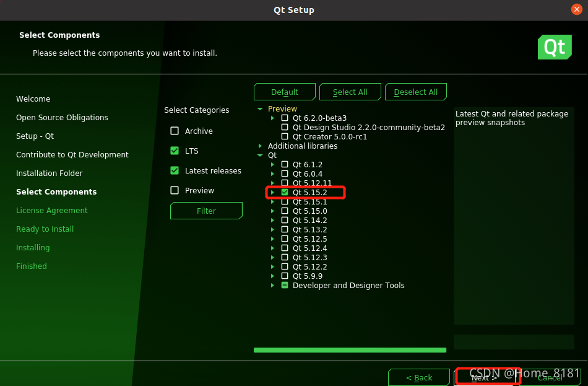The width and height of the screenshot is (588, 386).
Task: Apply categories with the Filter button
Action: pos(206,211)
